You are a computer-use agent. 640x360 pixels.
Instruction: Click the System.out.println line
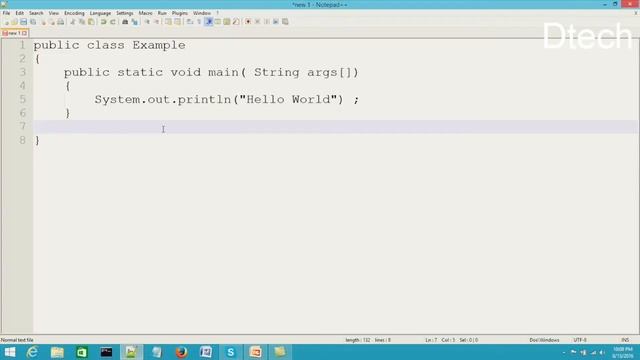(227, 100)
